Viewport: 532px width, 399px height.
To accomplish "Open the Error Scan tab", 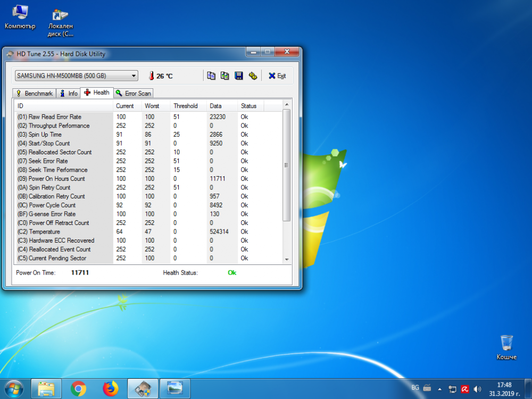I will click(x=134, y=93).
